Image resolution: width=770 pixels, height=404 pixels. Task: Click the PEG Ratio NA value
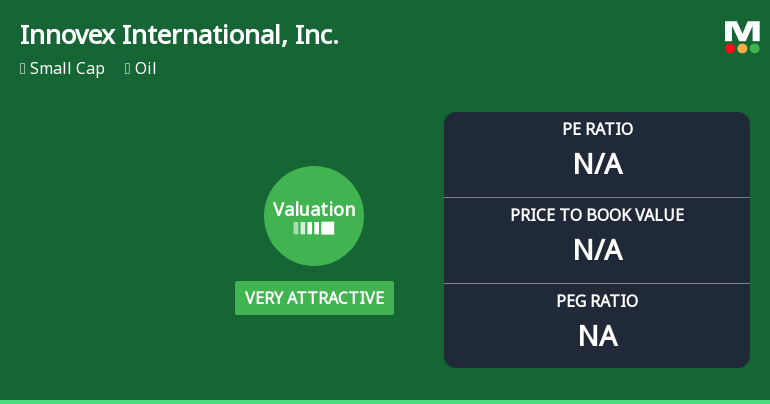[x=597, y=336]
